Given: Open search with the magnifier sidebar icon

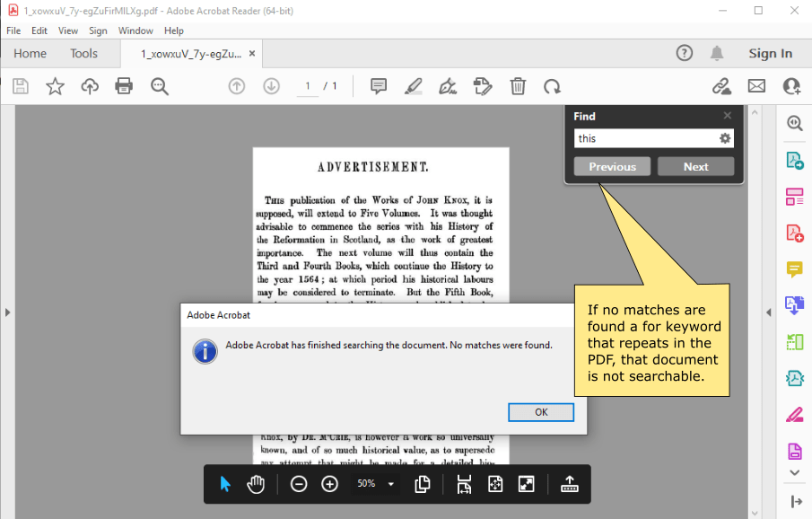Looking at the screenshot, I should (794, 123).
